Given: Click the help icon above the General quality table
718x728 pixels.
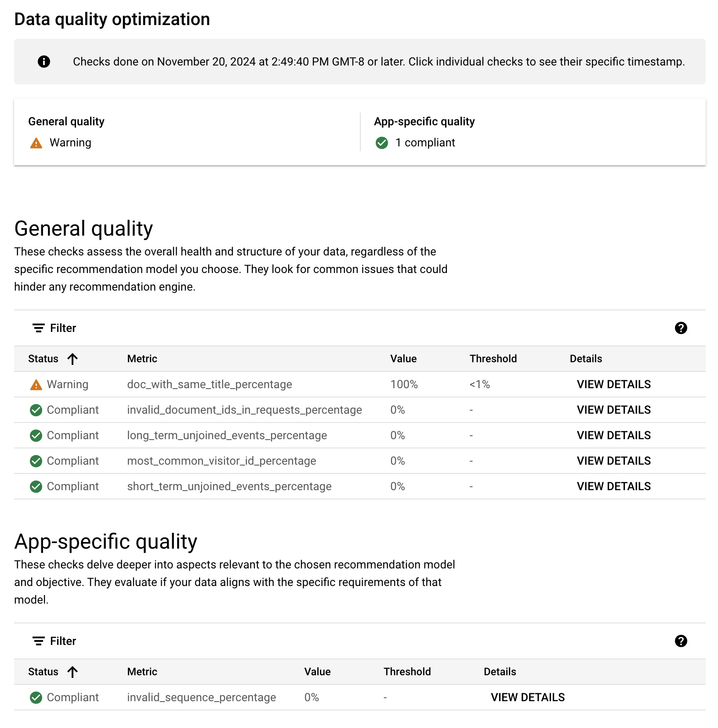Looking at the screenshot, I should (x=681, y=328).
